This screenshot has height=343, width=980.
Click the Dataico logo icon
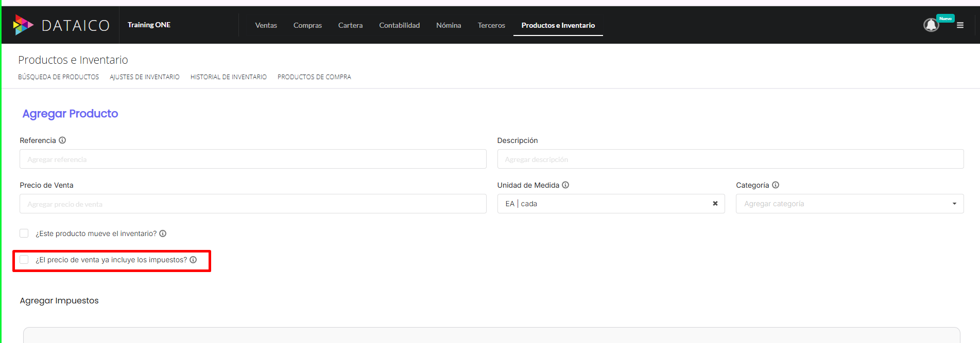point(23,25)
